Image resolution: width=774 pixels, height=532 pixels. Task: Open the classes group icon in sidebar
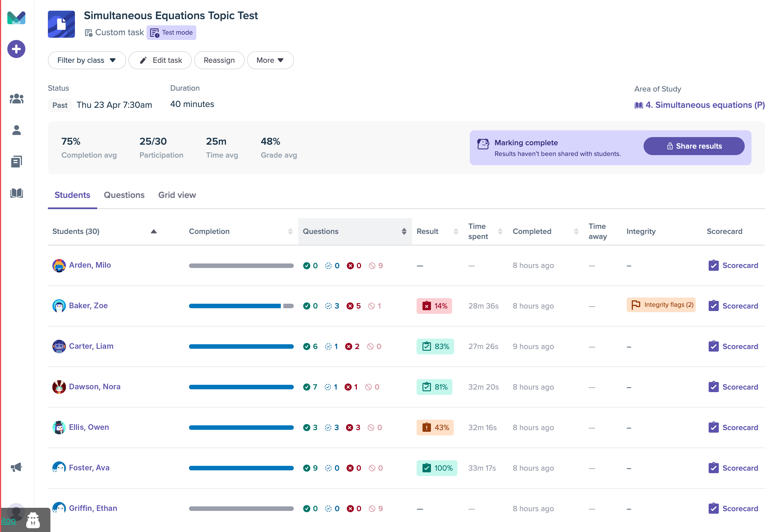click(x=16, y=99)
